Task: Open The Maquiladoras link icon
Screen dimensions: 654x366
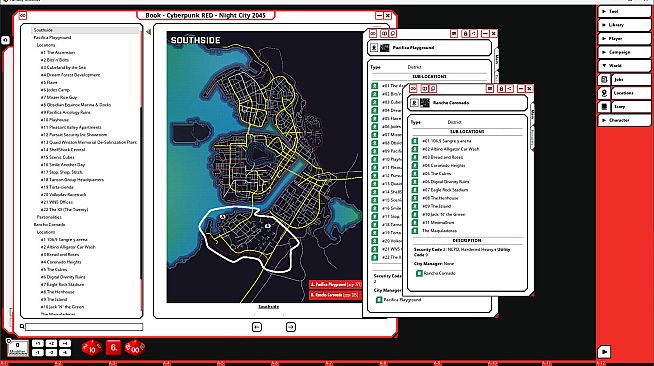Action: point(415,231)
